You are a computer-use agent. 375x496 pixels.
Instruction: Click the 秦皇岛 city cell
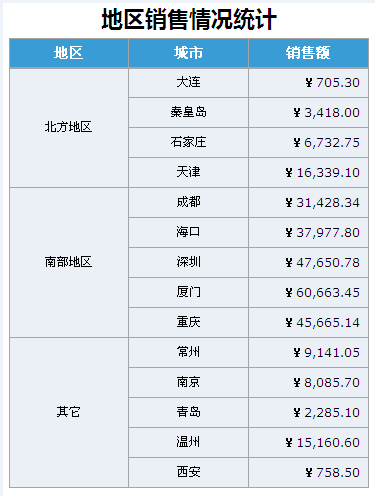tap(188, 112)
